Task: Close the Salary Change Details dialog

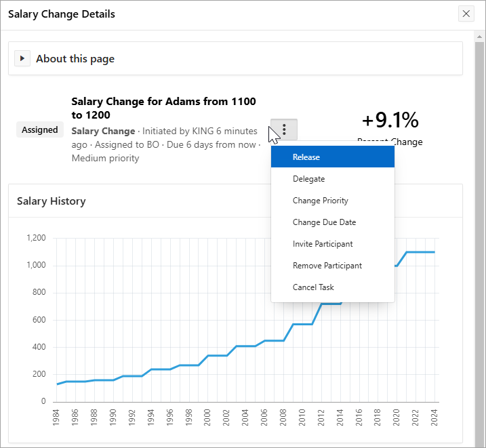Action: coord(466,14)
